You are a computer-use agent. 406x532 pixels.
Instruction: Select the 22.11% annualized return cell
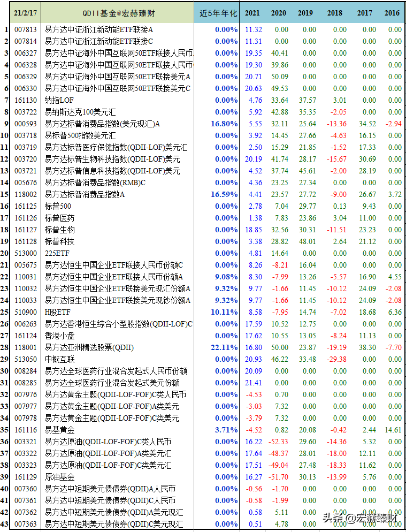(224, 347)
